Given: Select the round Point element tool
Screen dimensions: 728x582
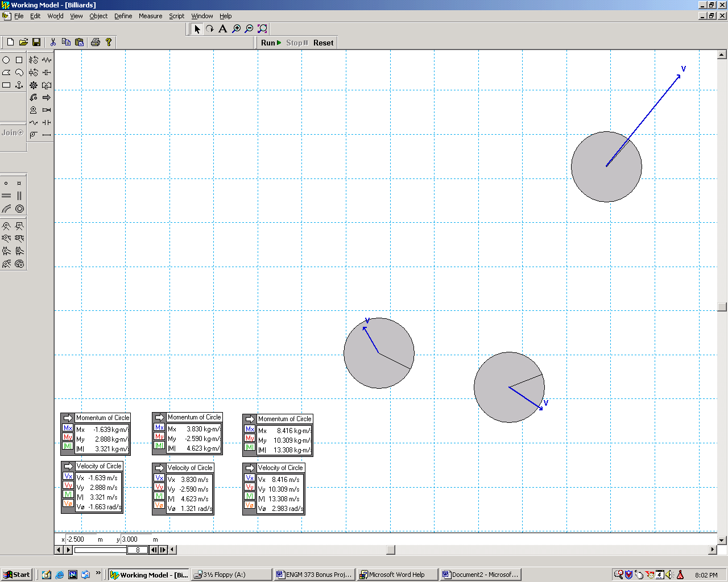Looking at the screenshot, I should click(6, 183).
